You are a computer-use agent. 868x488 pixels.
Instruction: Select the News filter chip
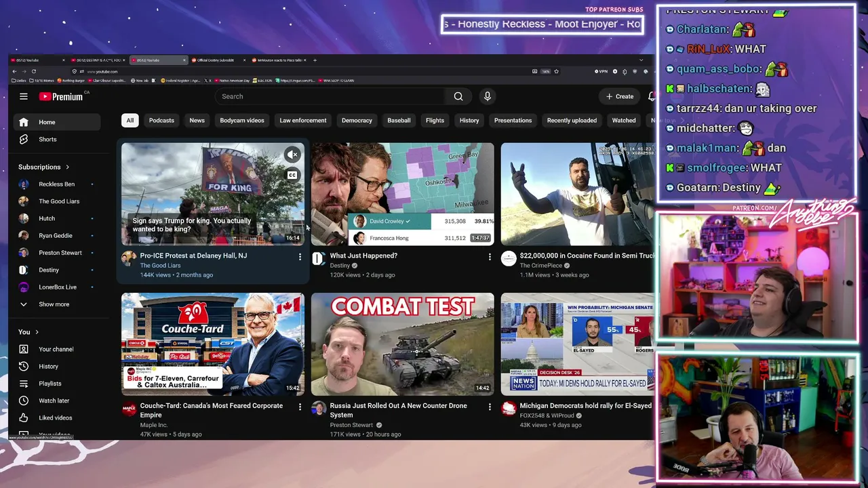pyautogui.click(x=197, y=121)
